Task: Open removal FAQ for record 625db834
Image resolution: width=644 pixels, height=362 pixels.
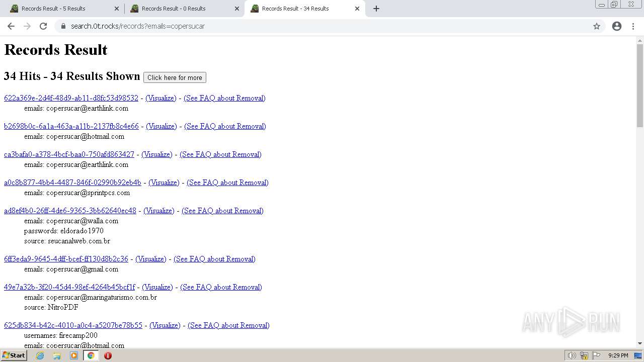Action: [x=228, y=325]
